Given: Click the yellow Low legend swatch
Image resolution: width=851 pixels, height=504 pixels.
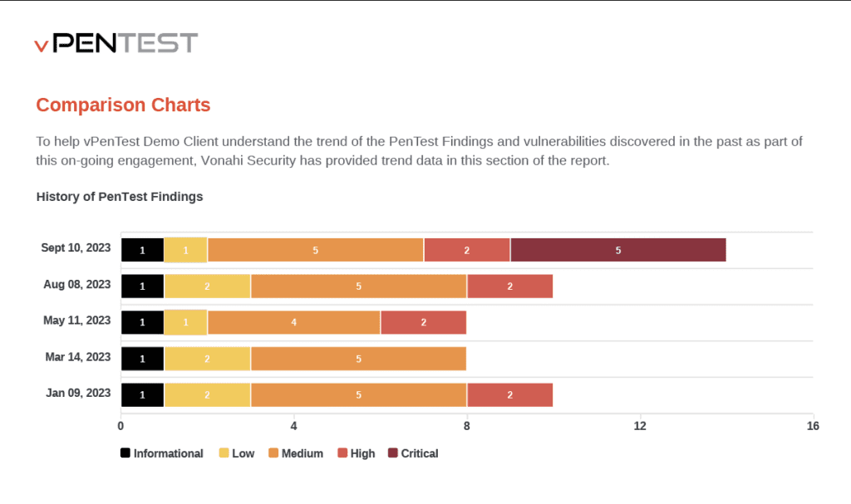Looking at the screenshot, I should (224, 453).
